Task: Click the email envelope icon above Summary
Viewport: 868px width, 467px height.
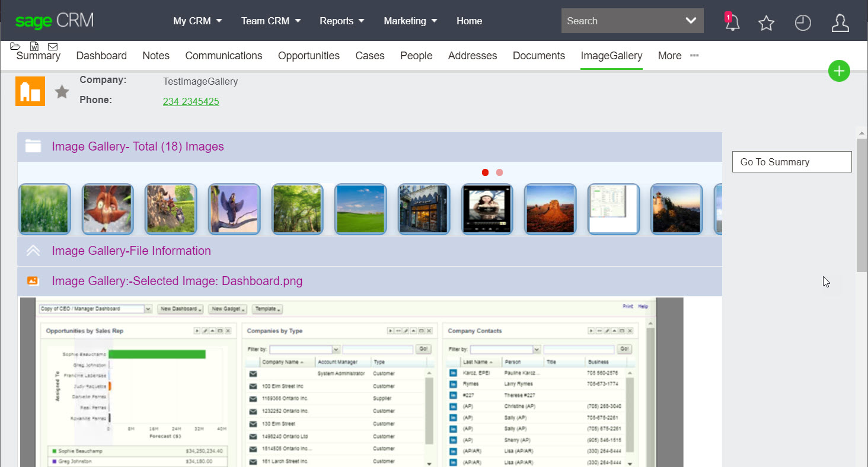Action: 53,46
